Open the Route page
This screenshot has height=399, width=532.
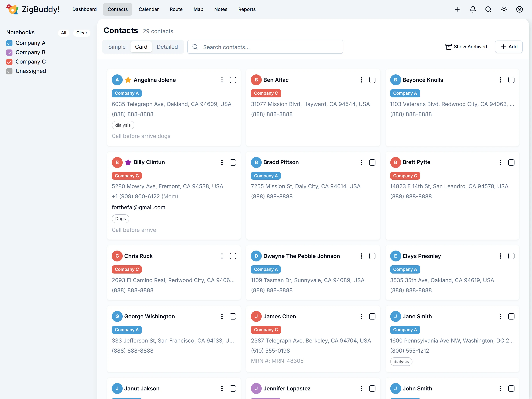point(176,9)
